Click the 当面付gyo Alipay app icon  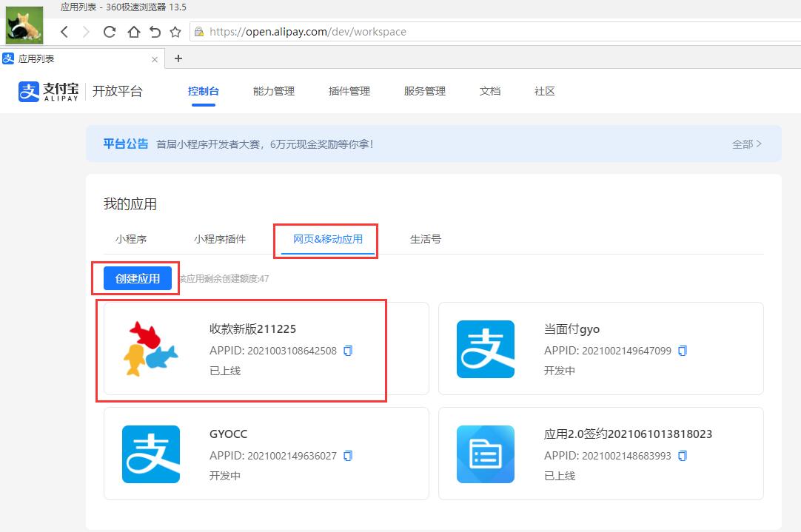point(486,349)
